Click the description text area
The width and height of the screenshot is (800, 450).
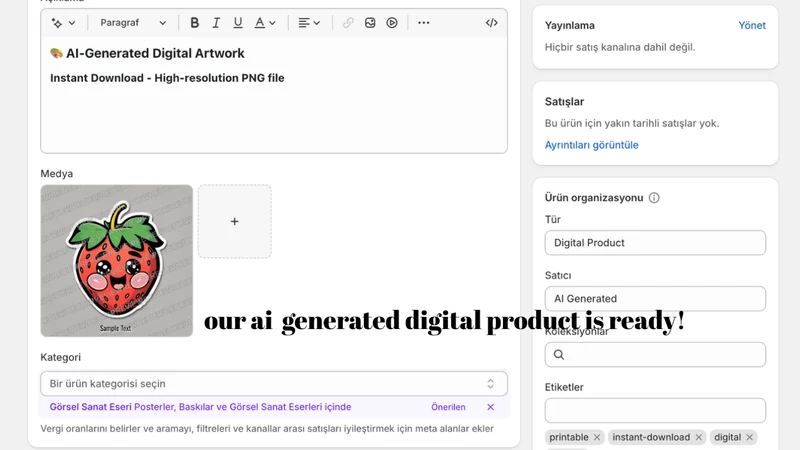274,95
